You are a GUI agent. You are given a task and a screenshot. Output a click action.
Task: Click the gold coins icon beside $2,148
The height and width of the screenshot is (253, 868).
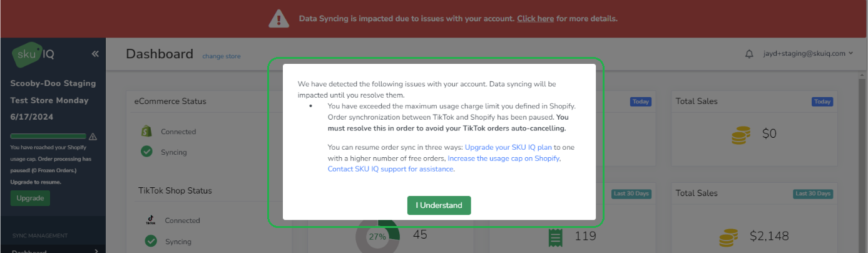coord(727,237)
